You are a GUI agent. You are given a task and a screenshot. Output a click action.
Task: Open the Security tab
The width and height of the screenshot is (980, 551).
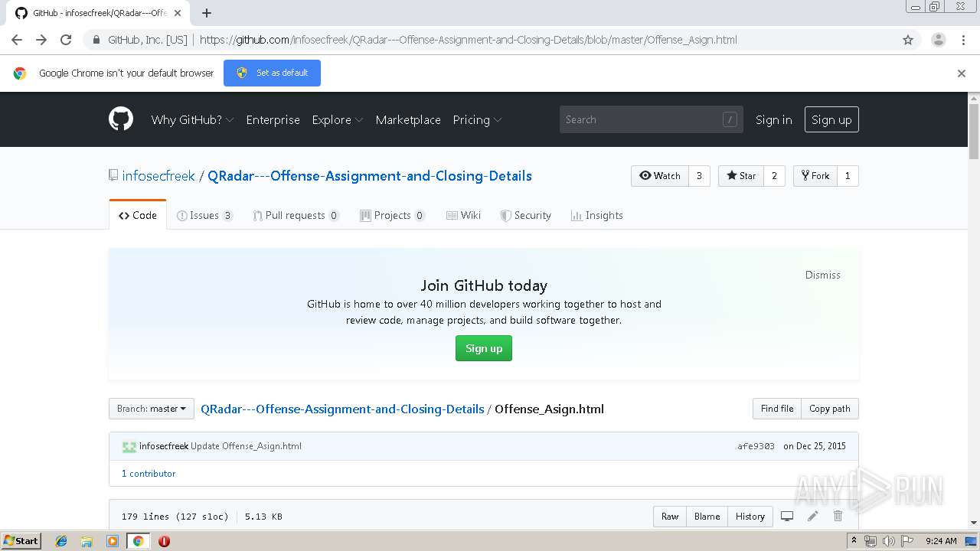coord(525,215)
